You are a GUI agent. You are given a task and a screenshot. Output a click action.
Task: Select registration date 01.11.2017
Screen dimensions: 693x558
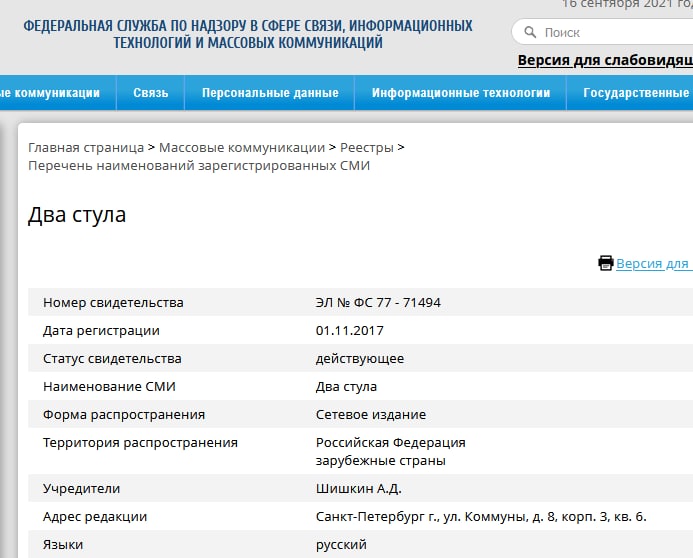(350, 330)
